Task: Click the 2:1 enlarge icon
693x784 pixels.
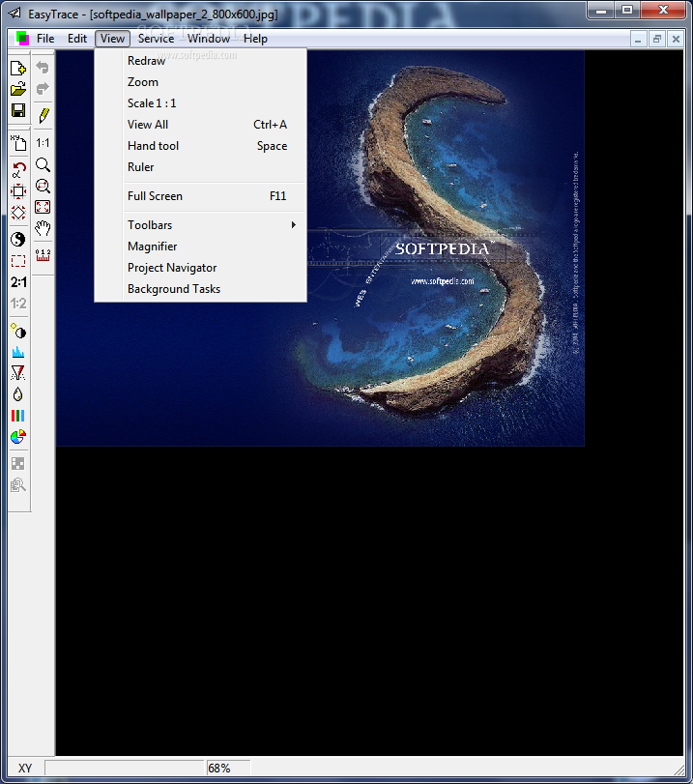Action: (x=18, y=282)
